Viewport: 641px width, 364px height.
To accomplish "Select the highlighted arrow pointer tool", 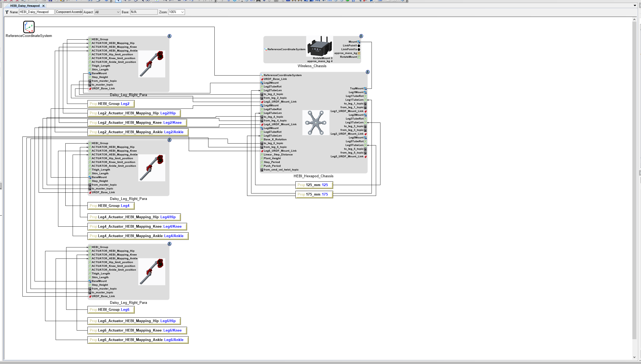I will click(118, 1).
